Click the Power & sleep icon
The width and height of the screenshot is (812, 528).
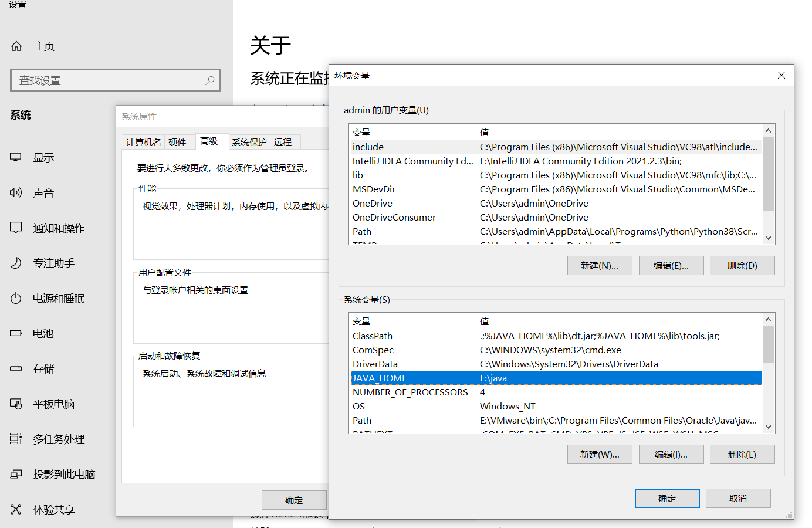click(16, 298)
